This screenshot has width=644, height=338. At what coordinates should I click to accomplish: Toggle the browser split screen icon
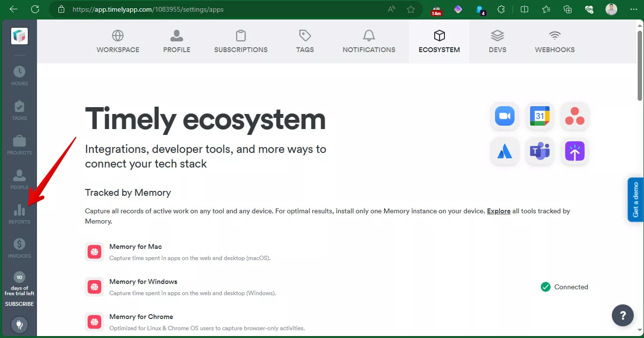pos(524,9)
